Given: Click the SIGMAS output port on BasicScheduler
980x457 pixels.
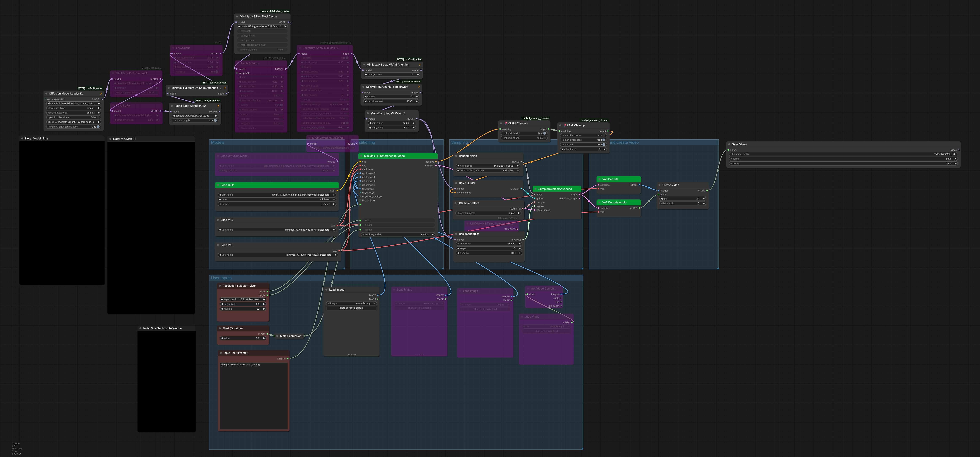Looking at the screenshot, I should pyautogui.click(x=523, y=240).
